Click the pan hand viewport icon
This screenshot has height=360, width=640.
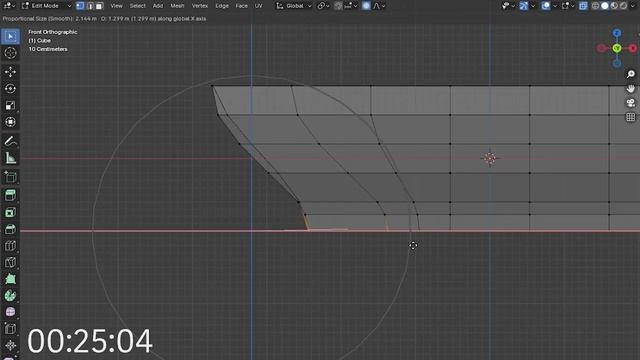[631, 89]
